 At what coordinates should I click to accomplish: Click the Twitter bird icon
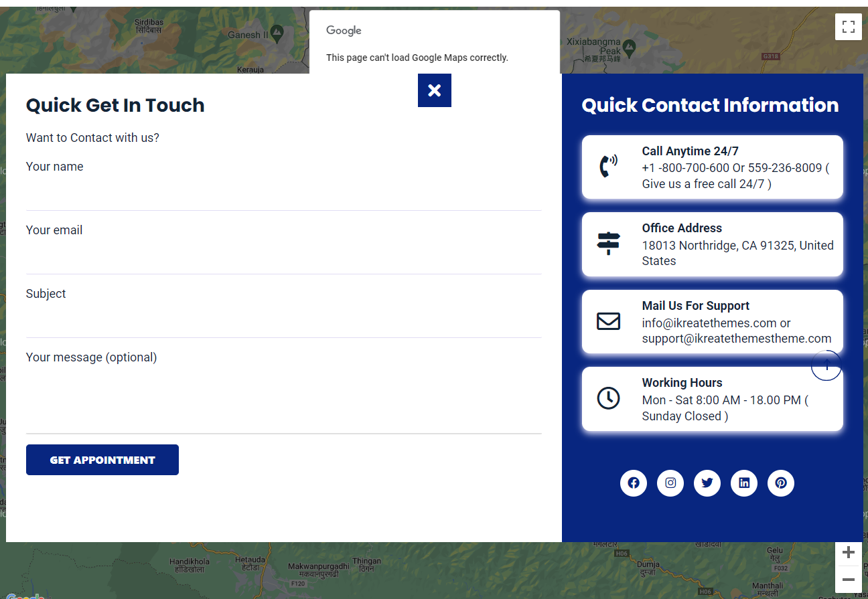[x=707, y=483]
